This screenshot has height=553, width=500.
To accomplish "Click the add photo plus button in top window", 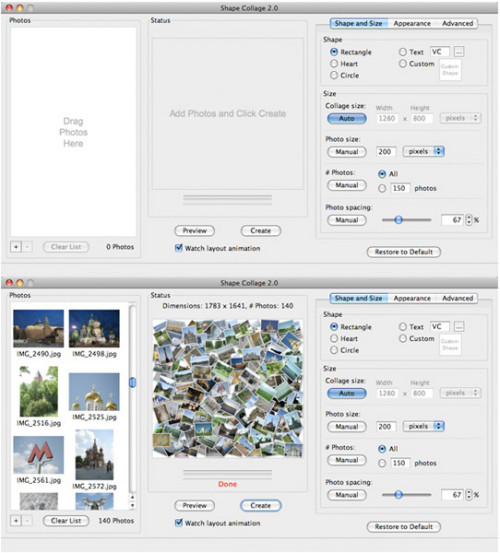I will (16, 247).
